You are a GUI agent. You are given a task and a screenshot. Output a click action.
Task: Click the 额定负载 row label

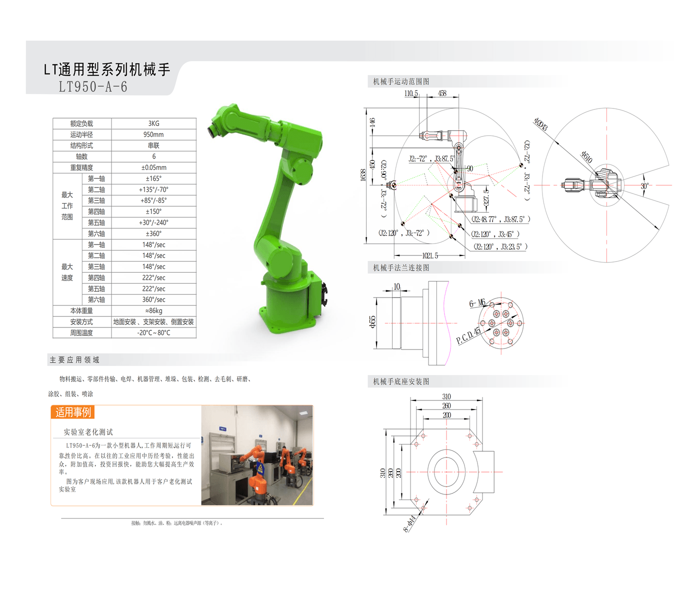point(82,123)
